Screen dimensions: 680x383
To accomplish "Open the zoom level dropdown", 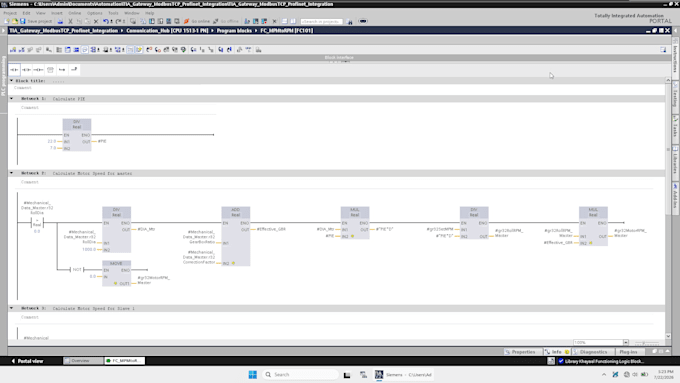I will (625, 342).
